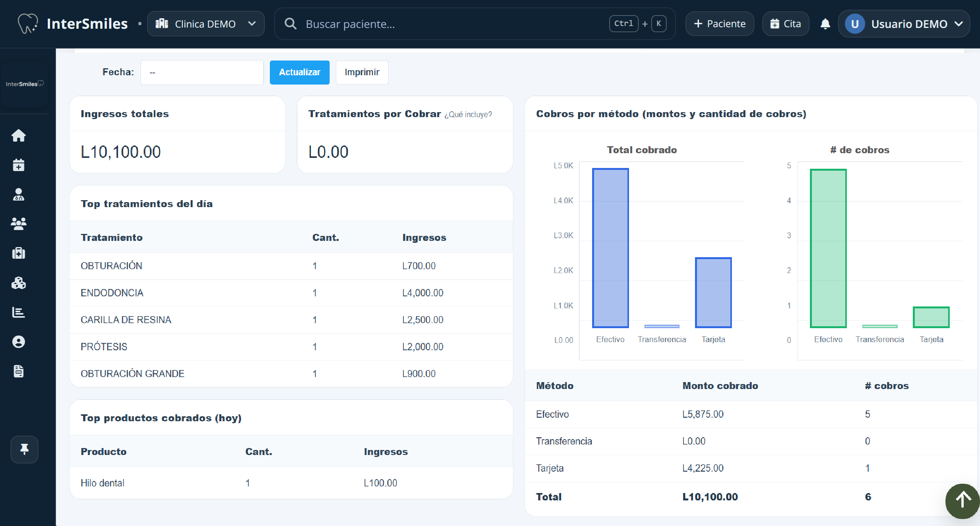
Task: Click the # cobros column header
Action: point(887,386)
